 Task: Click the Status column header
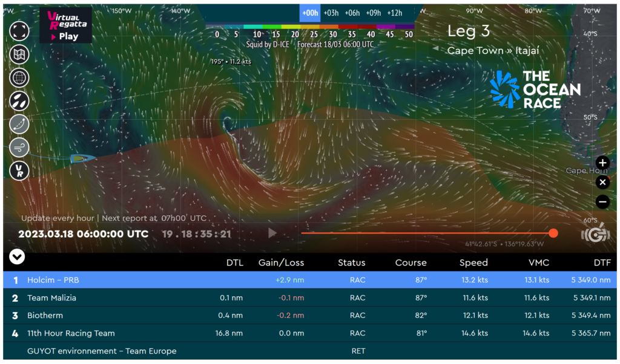352,262
